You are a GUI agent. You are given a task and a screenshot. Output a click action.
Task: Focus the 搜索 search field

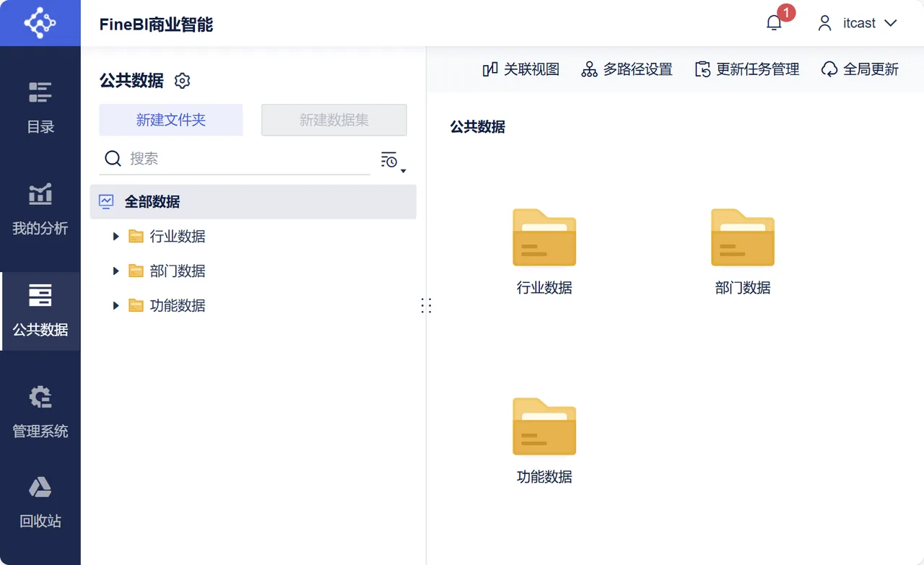click(235, 159)
